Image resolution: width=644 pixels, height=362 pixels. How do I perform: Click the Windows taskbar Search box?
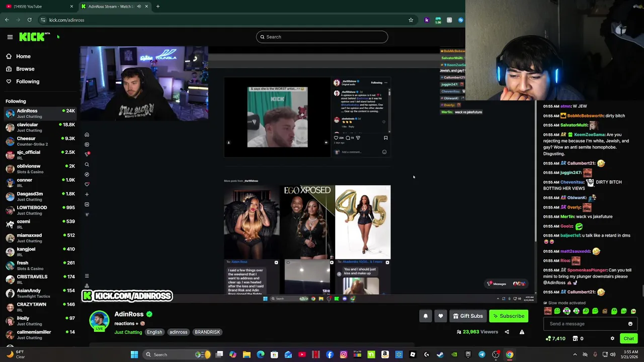pyautogui.click(x=176, y=354)
